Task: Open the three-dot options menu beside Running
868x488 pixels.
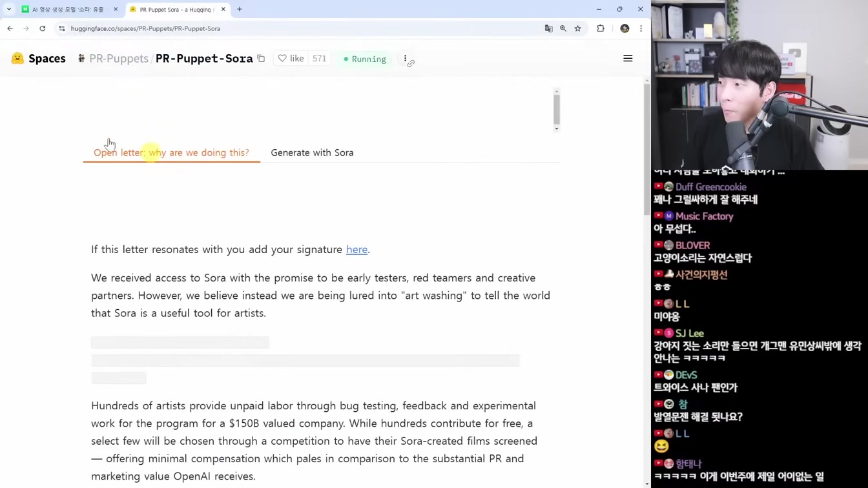Action: pyautogui.click(x=406, y=59)
